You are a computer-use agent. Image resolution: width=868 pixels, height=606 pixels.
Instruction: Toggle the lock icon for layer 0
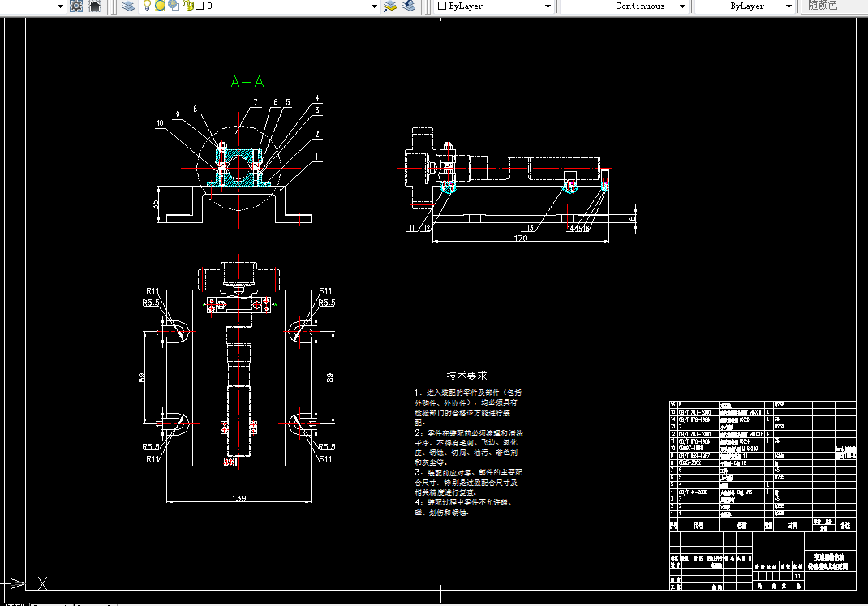pyautogui.click(x=188, y=6)
